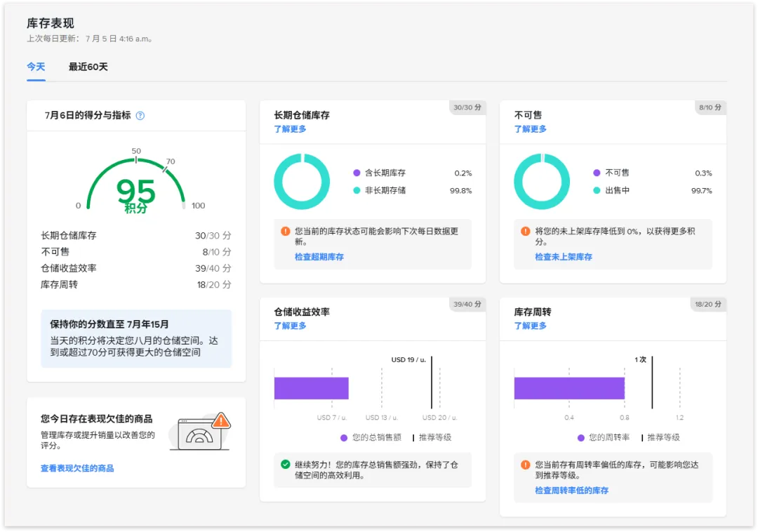Click the 长期仓储库存 donut chart
758x532 pixels.
click(302, 181)
